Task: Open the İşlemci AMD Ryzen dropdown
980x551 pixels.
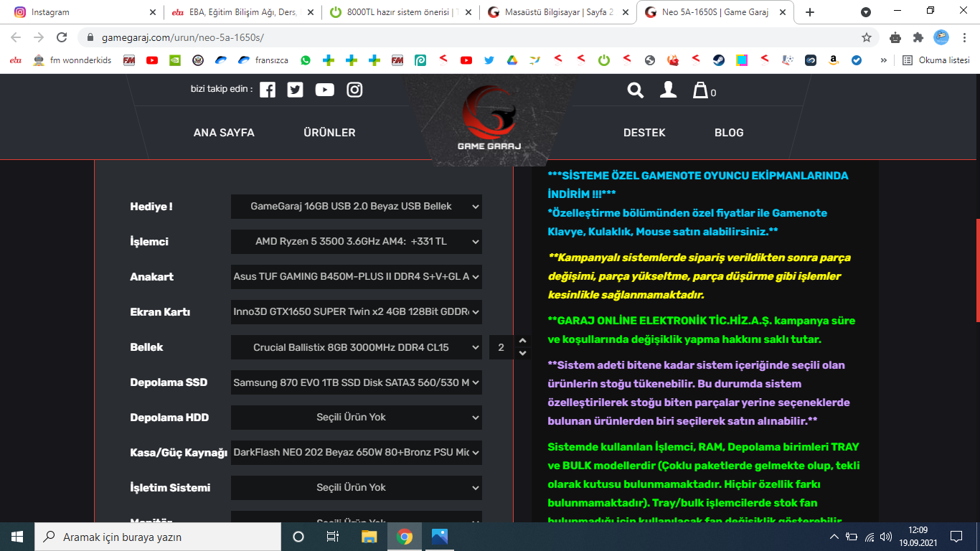Action: tap(357, 242)
